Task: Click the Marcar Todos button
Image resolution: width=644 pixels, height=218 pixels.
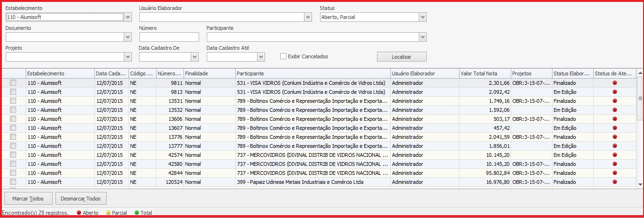Action: tap(28, 199)
